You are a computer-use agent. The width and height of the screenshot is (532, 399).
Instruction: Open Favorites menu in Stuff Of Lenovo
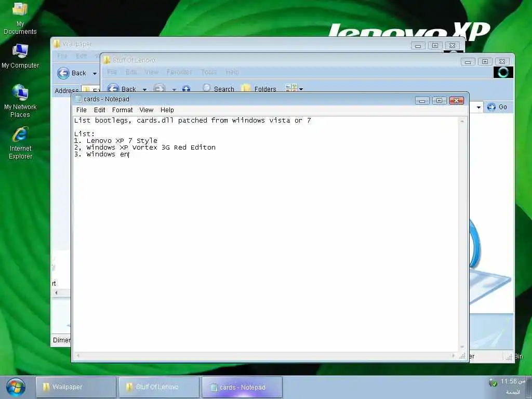(x=179, y=72)
